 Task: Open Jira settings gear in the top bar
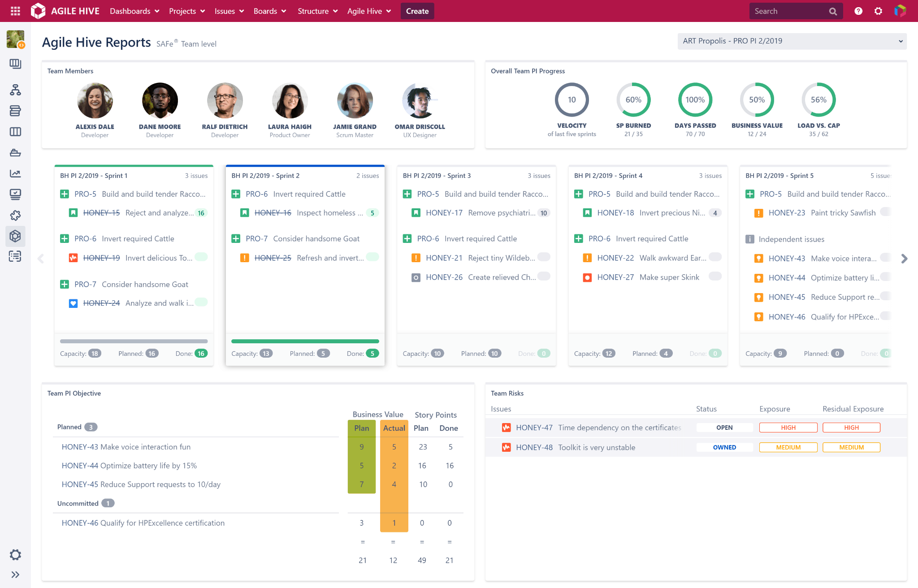coord(878,11)
